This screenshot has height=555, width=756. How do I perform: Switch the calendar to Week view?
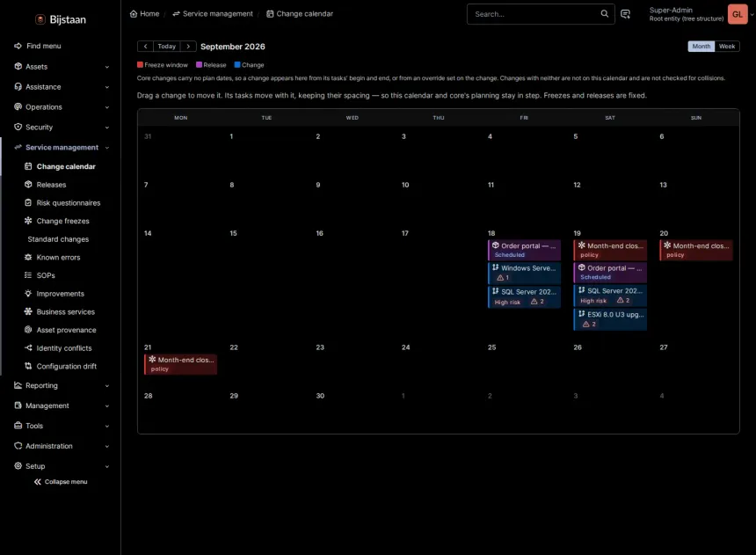click(x=727, y=47)
